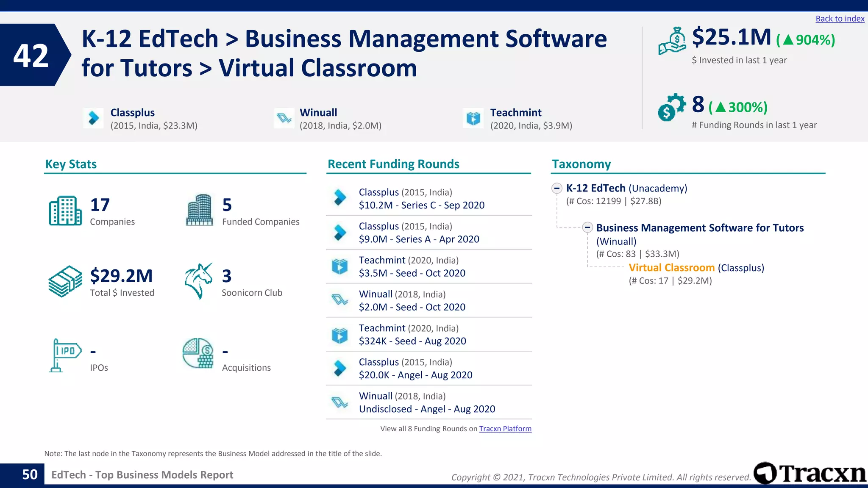
Task: Click the funding rounds gear-dollar icon
Action: point(671,107)
